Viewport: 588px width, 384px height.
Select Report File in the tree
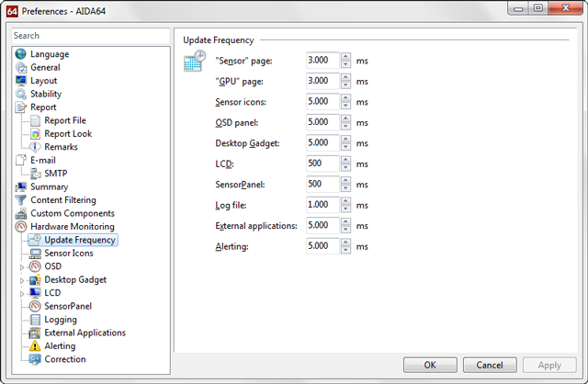pyautogui.click(x=64, y=120)
